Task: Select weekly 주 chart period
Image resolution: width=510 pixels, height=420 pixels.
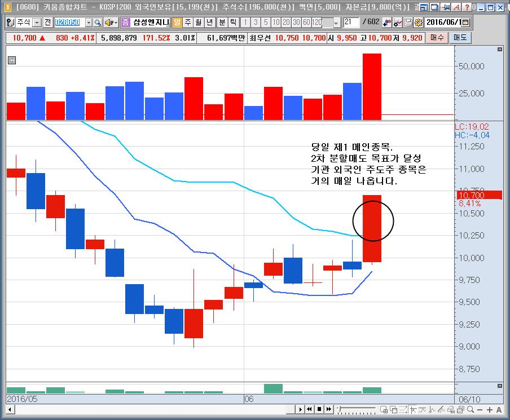Action: tap(188, 23)
